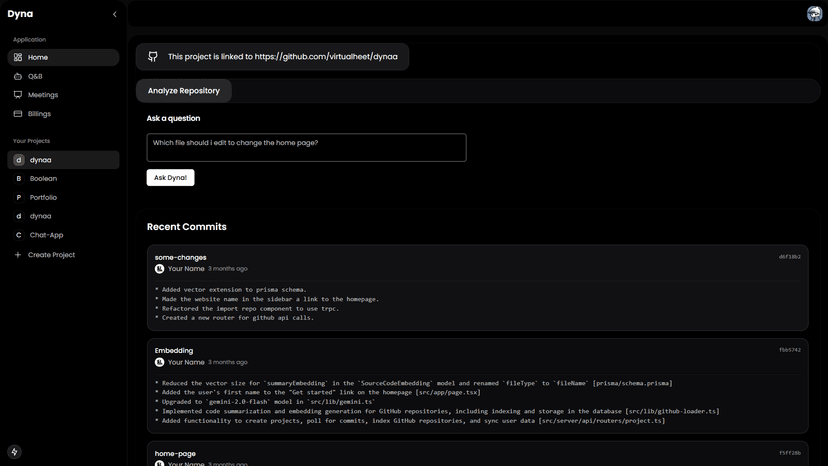Screen dimensions: 828x466
Task: Click 'Upgraded to gemini-2.0-flash model' line
Action: click(x=265, y=402)
